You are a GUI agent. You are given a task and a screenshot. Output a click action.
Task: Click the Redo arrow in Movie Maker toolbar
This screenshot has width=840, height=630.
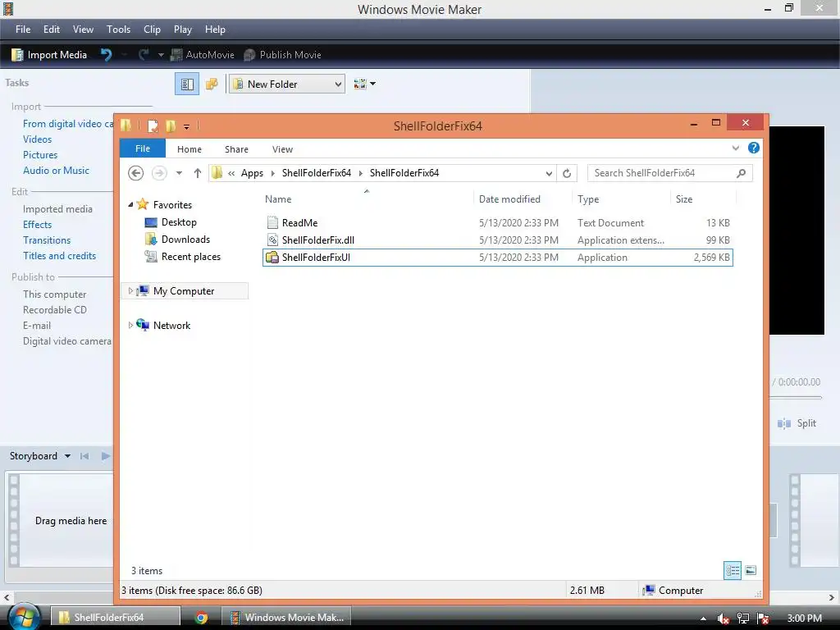[x=143, y=55]
